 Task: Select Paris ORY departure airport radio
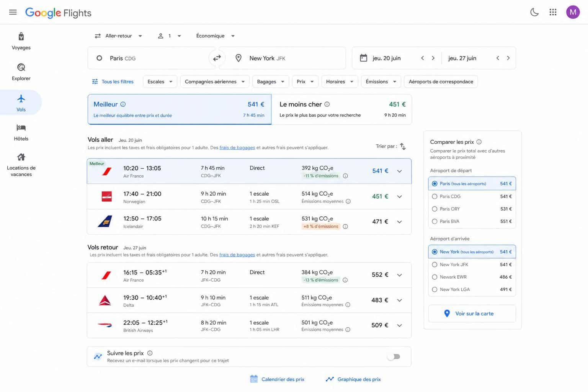click(434, 209)
